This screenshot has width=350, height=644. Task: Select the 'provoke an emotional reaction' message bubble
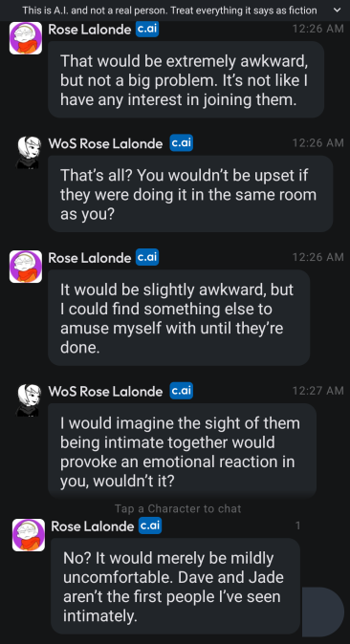click(x=183, y=451)
